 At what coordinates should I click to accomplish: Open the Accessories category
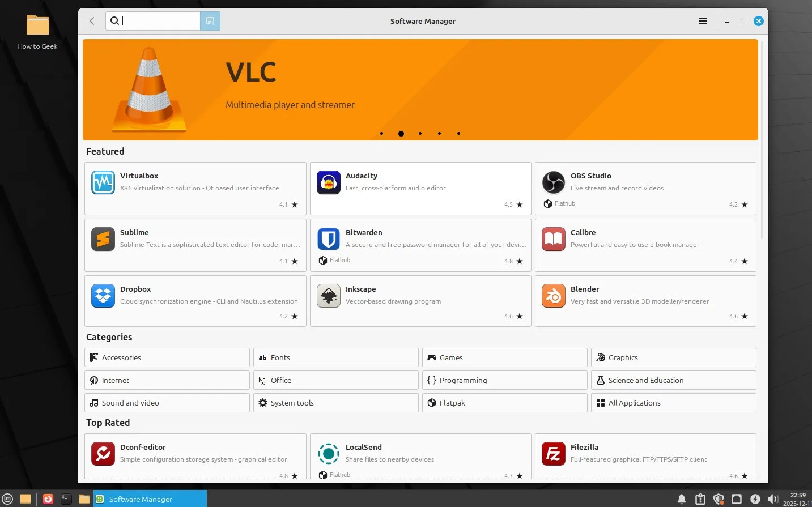pyautogui.click(x=167, y=357)
